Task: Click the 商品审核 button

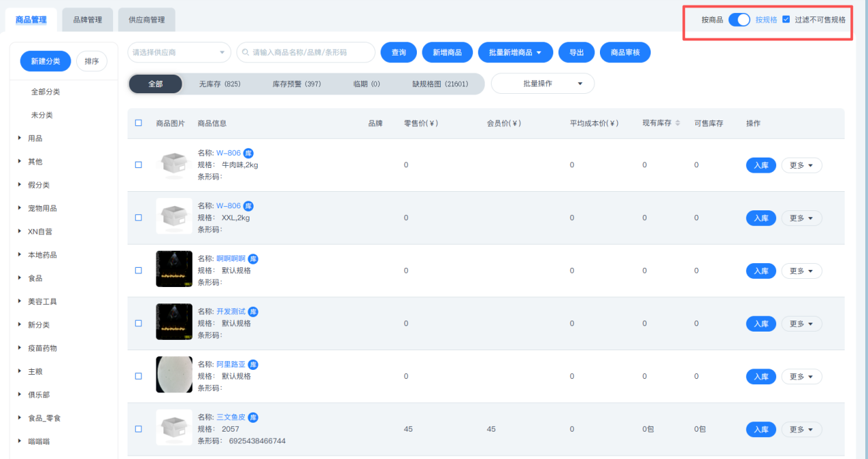Action: click(x=625, y=53)
